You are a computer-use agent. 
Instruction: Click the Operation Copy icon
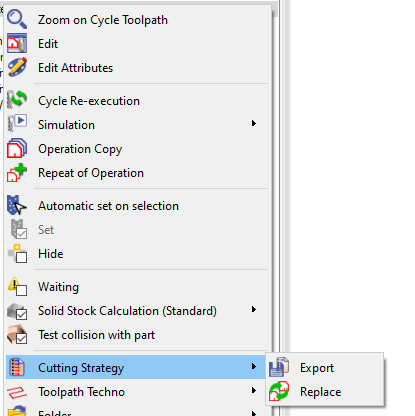point(17,148)
